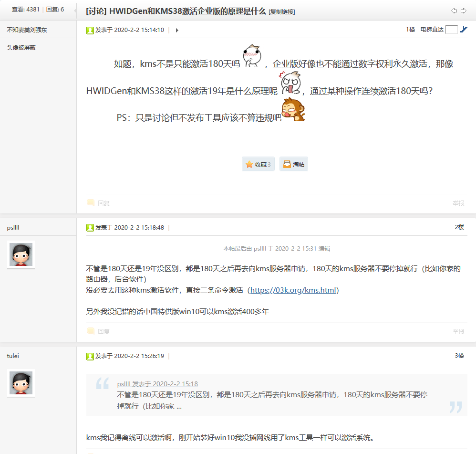Report pslllll's post with 举报
The image size is (476, 454).
tap(458, 331)
